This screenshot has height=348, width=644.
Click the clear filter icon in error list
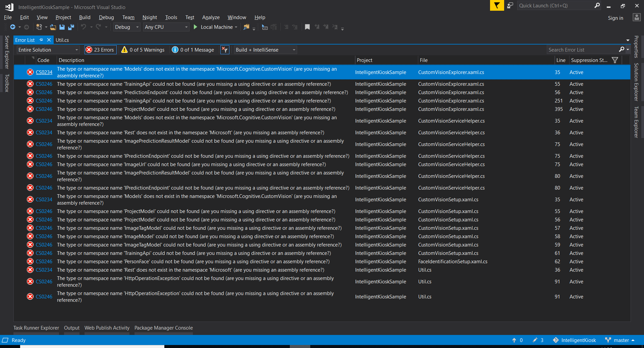pos(225,50)
